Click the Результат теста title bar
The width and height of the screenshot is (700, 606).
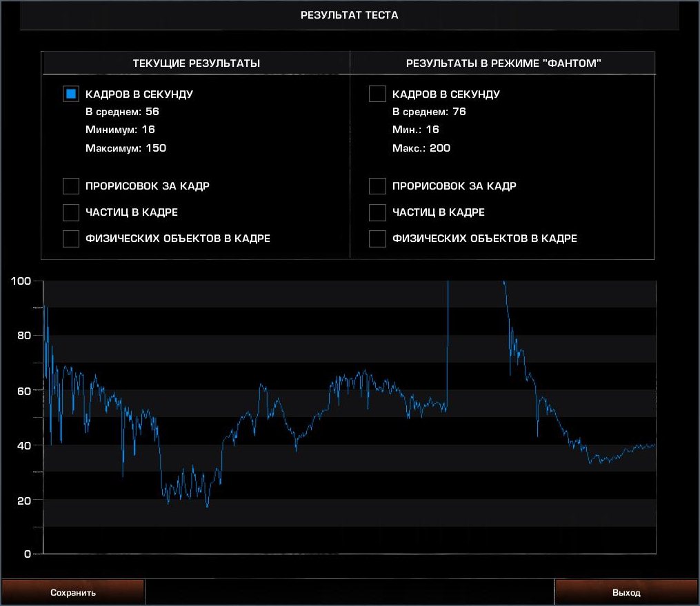pyautogui.click(x=350, y=15)
